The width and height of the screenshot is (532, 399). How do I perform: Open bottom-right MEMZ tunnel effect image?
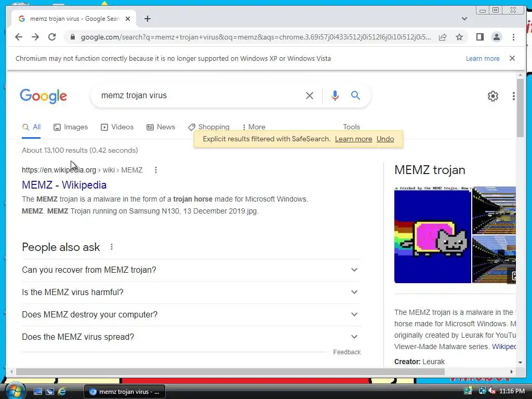tap(494, 259)
